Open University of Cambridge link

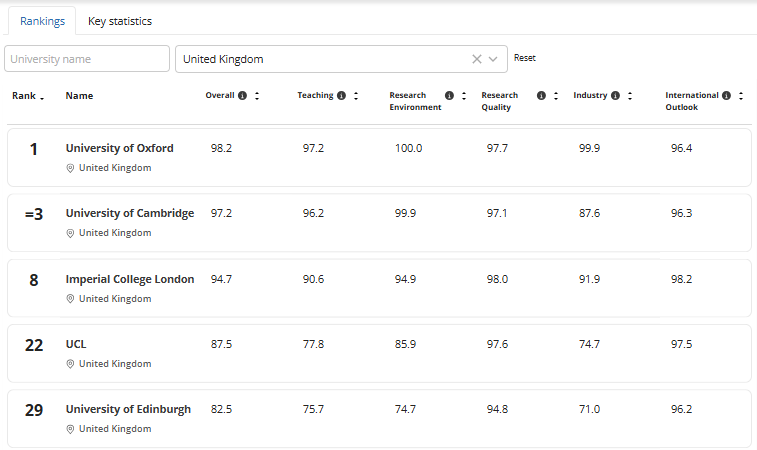point(130,214)
